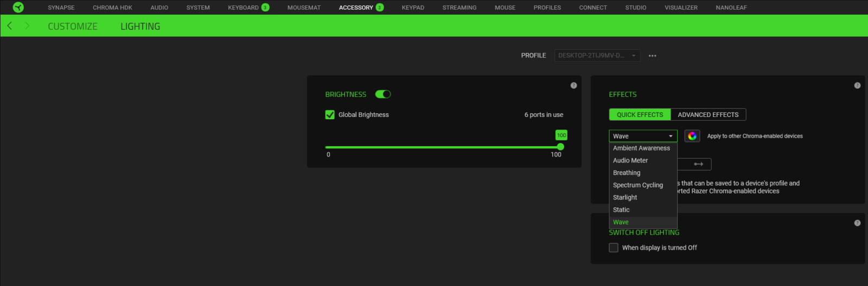Go to the Keyboard tab
868x286 pixels.
[x=243, y=8]
